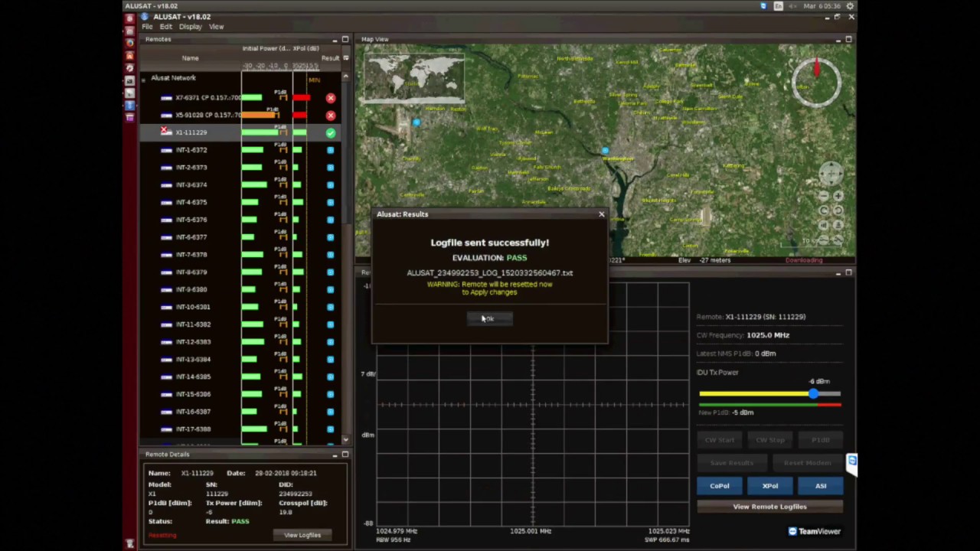Screen dimensions: 980x551
Task: Select the INT-14-6385 remote row
Action: 241,377
